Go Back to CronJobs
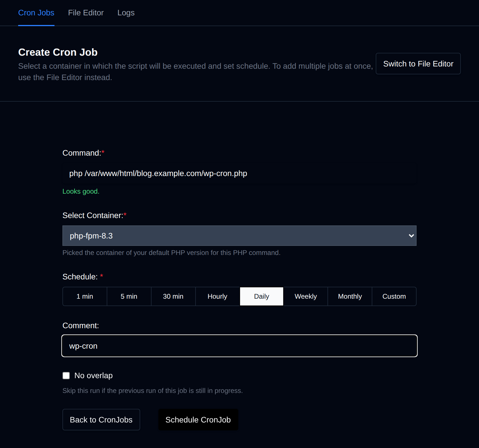The height and width of the screenshot is (448, 479). click(101, 420)
